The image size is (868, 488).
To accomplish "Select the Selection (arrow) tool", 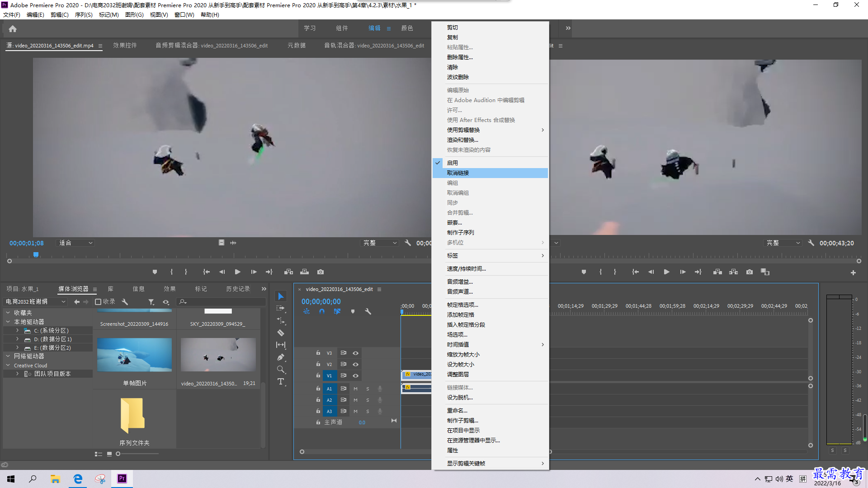I will (281, 296).
